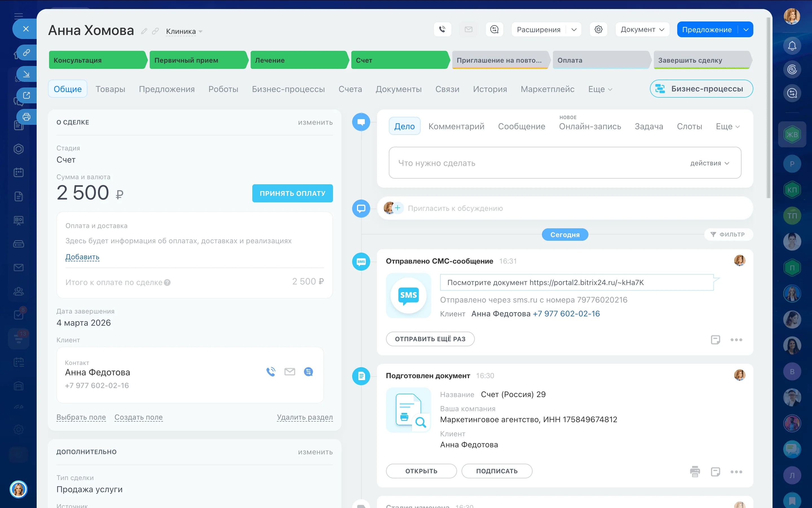Viewport: 812px width, 508px height.
Task: Click the ПРИНЯТЬ ОПЛАТУ button
Action: tap(292, 193)
